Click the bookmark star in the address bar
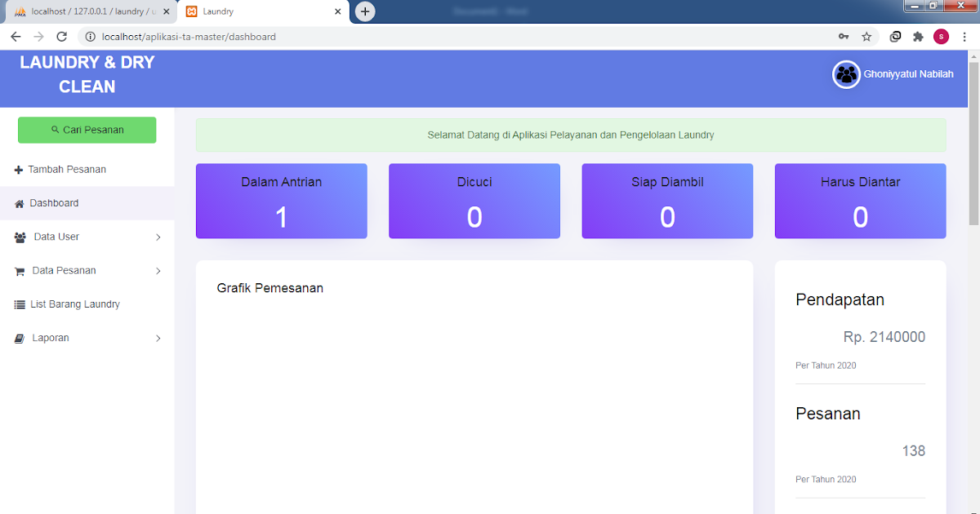This screenshot has width=980, height=514. click(866, 37)
